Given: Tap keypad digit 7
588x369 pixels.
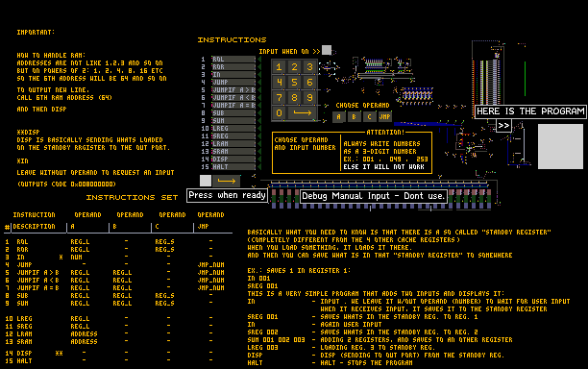Looking at the screenshot, I should coord(279,98).
